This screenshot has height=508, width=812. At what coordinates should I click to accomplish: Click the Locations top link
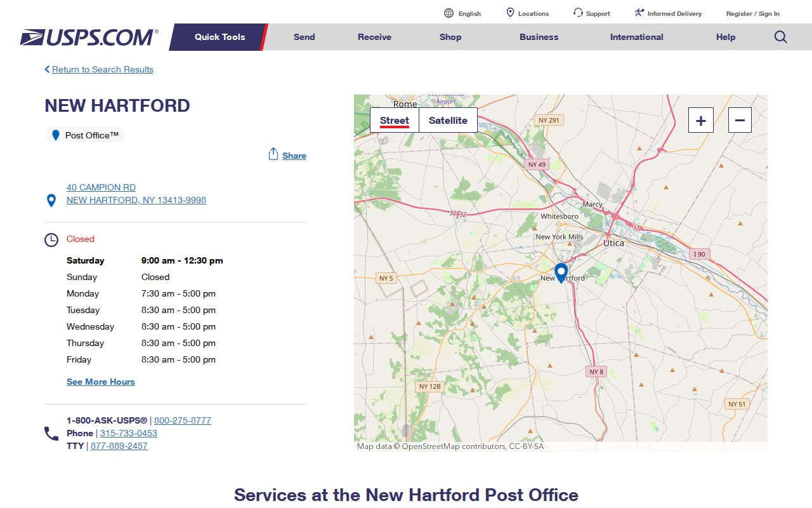tap(534, 13)
